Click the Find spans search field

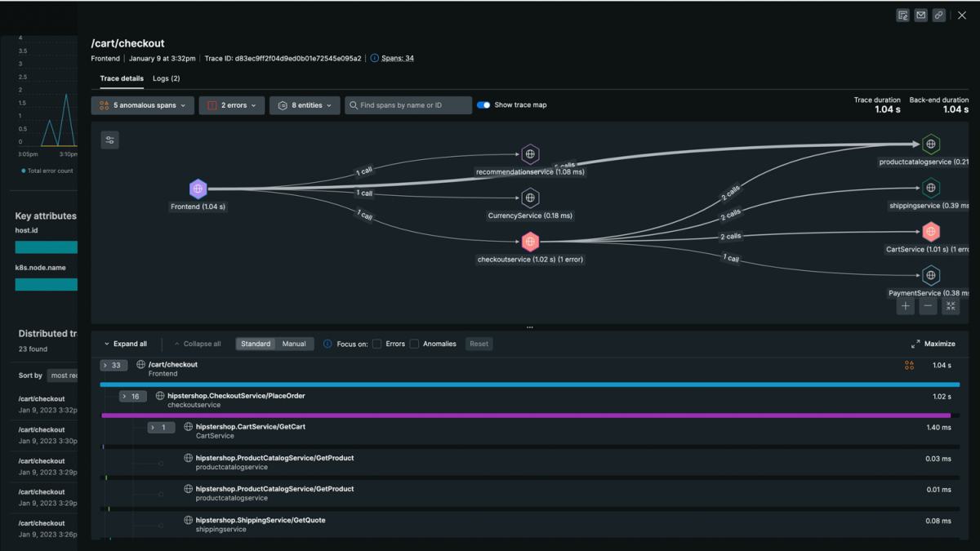click(408, 105)
